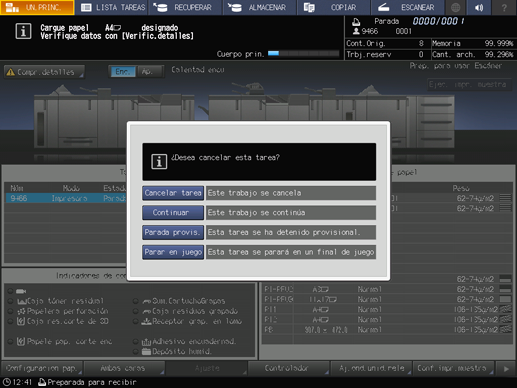Click the user icon next to 9466
This screenshot has height=388, width=517.
[x=356, y=31]
